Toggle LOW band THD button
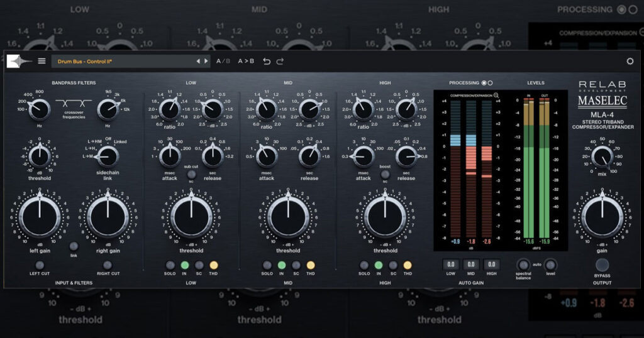This screenshot has width=644, height=338. click(x=214, y=265)
